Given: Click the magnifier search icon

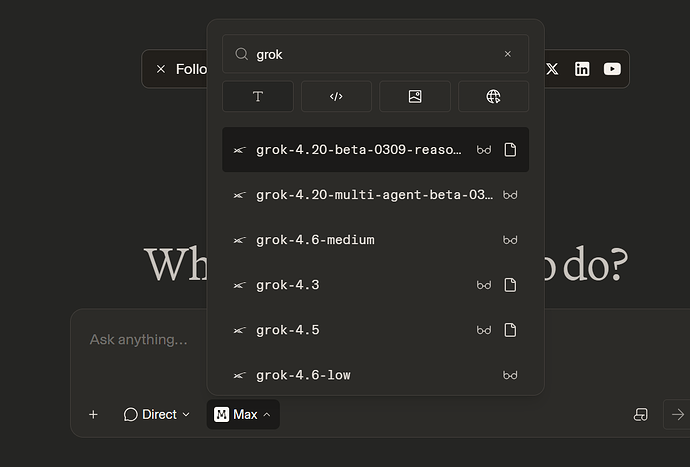Looking at the screenshot, I should pos(241,54).
